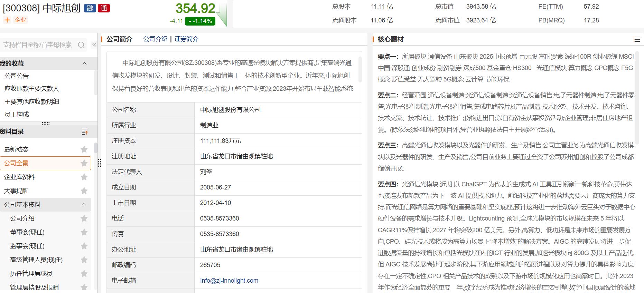Viewport: 644px width, 293px height.
Task: Click the PE(TTM) value 57.92
Action: 591,7
